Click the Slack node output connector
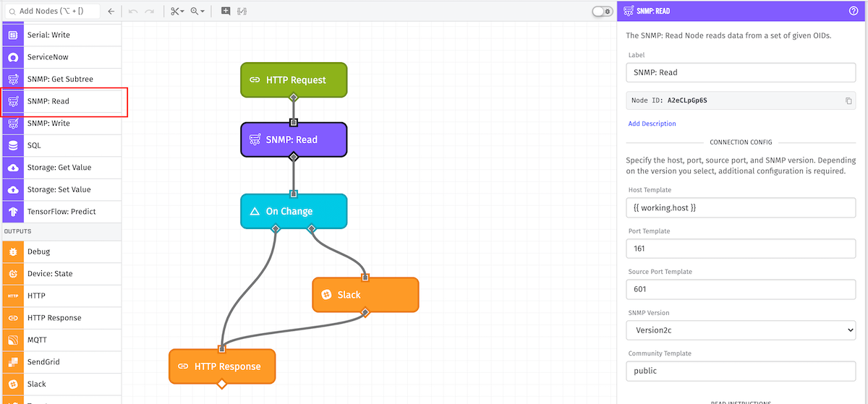 (365, 312)
